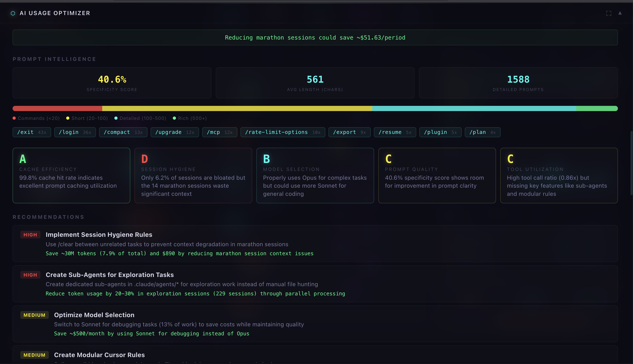Open the Prompt Intelligence section header
Screen dimensions: 633x364
click(x=54, y=59)
